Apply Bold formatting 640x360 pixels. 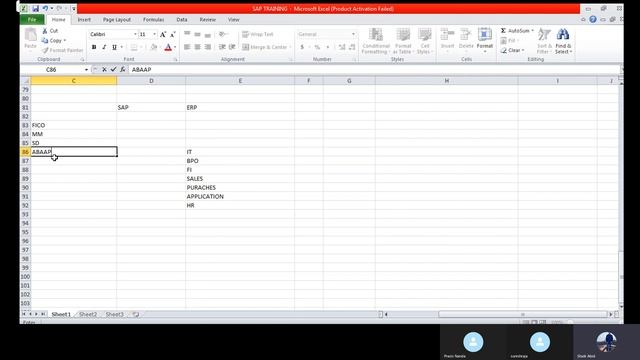(x=94, y=47)
